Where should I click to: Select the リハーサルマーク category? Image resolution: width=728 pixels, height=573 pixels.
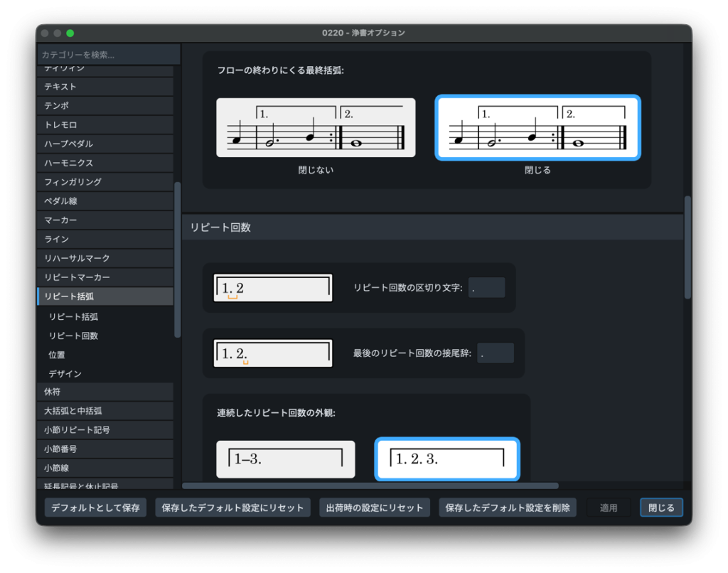tap(105, 259)
